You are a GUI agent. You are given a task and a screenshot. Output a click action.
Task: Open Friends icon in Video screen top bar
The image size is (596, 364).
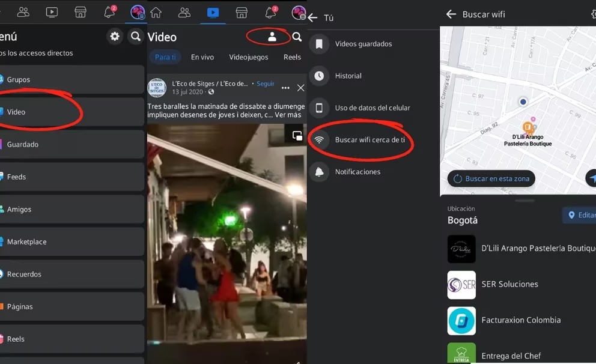point(184,13)
